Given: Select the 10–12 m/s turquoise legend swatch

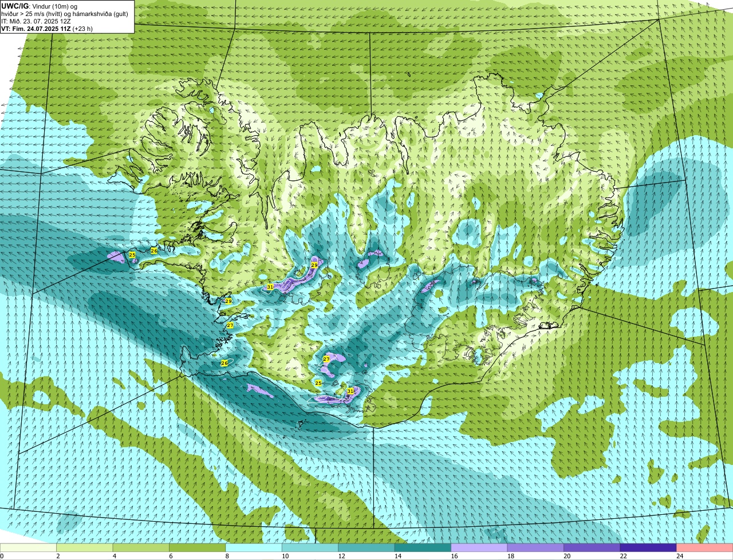Looking at the screenshot, I should coord(310,547).
